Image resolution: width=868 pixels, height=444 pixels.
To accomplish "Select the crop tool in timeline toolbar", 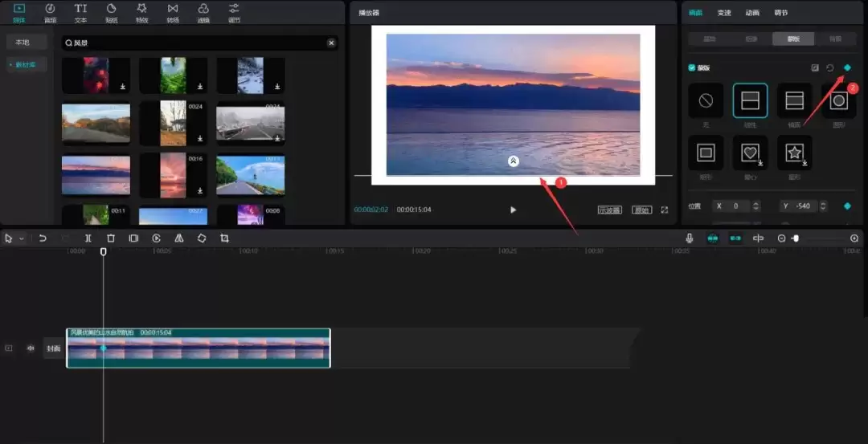I will tap(224, 238).
